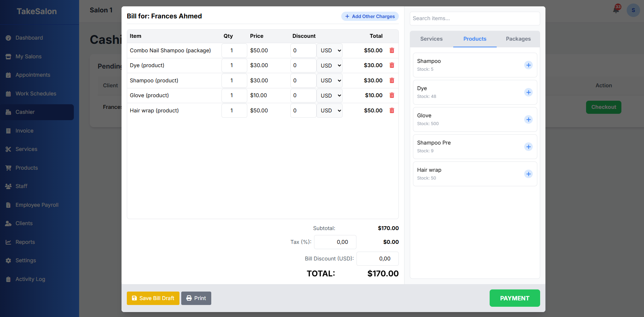The width and height of the screenshot is (644, 317).
Task: Click discount amount for Combo Nail Shampoo
Action: pyautogui.click(x=303, y=51)
